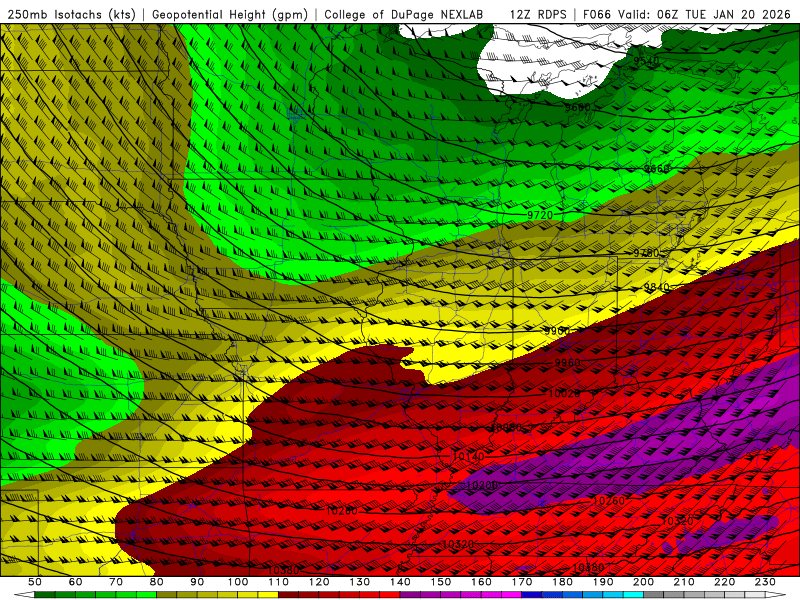Click the '250mb Isotachs (kts)' title text
The image size is (800, 600).
click(x=71, y=14)
